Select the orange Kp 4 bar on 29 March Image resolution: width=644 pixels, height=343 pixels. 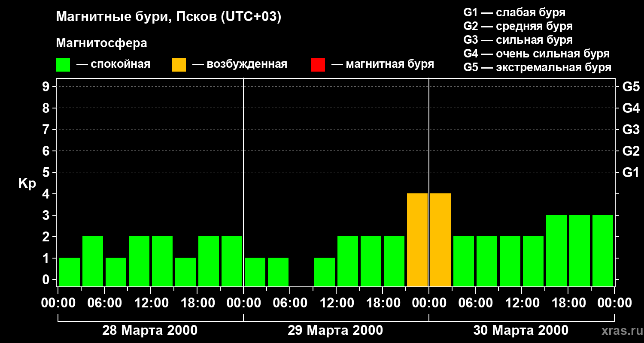point(417,240)
